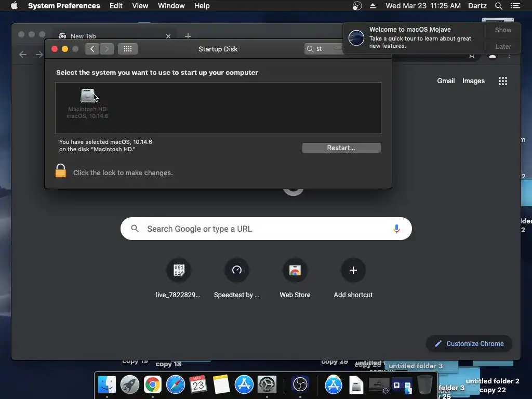Go back in System Preferences
The width and height of the screenshot is (532, 399).
click(x=92, y=49)
